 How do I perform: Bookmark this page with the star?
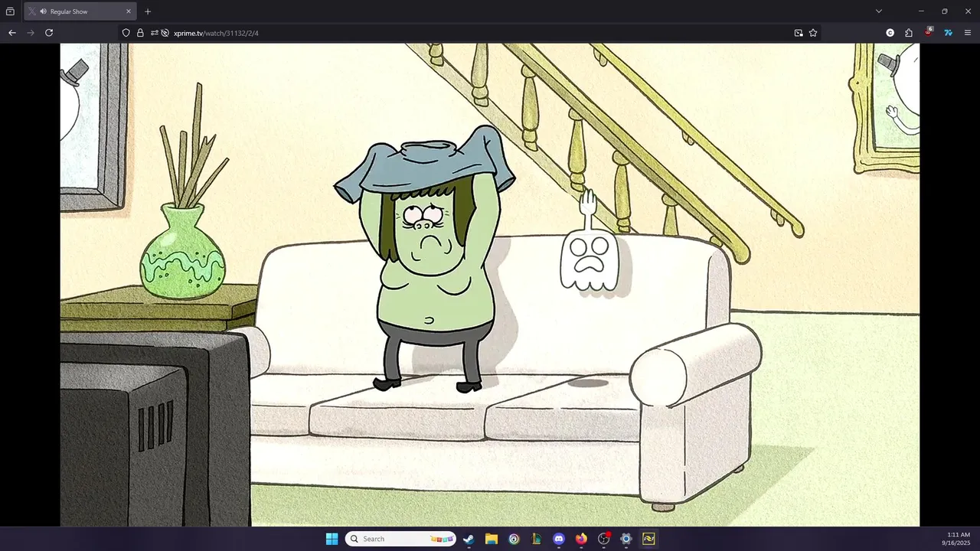[813, 33]
